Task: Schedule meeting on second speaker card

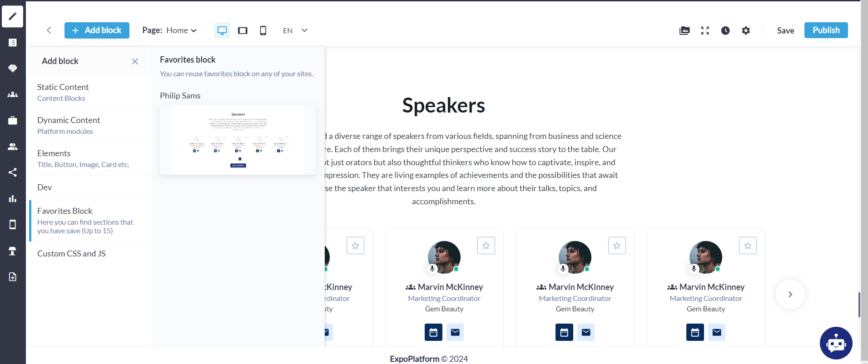Action: (x=433, y=332)
